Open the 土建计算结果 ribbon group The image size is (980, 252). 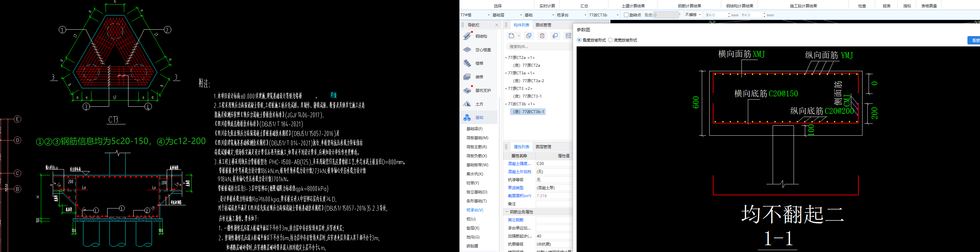click(633, 6)
